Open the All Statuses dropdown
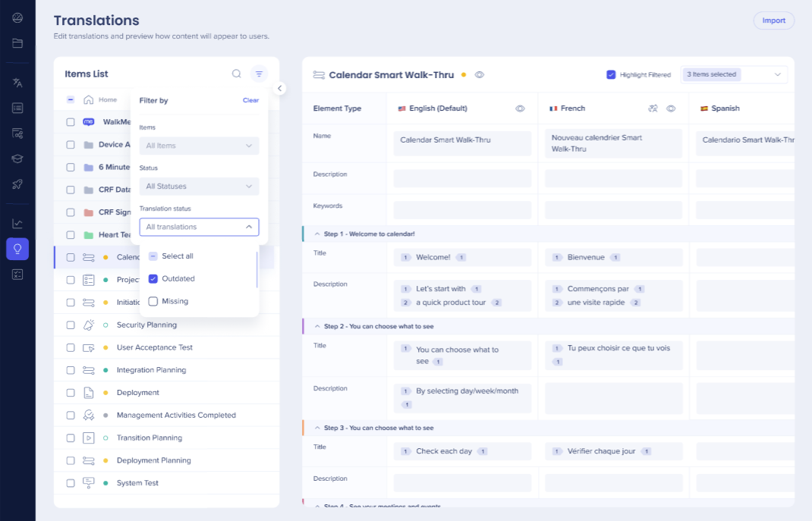This screenshot has width=812, height=521. point(199,186)
